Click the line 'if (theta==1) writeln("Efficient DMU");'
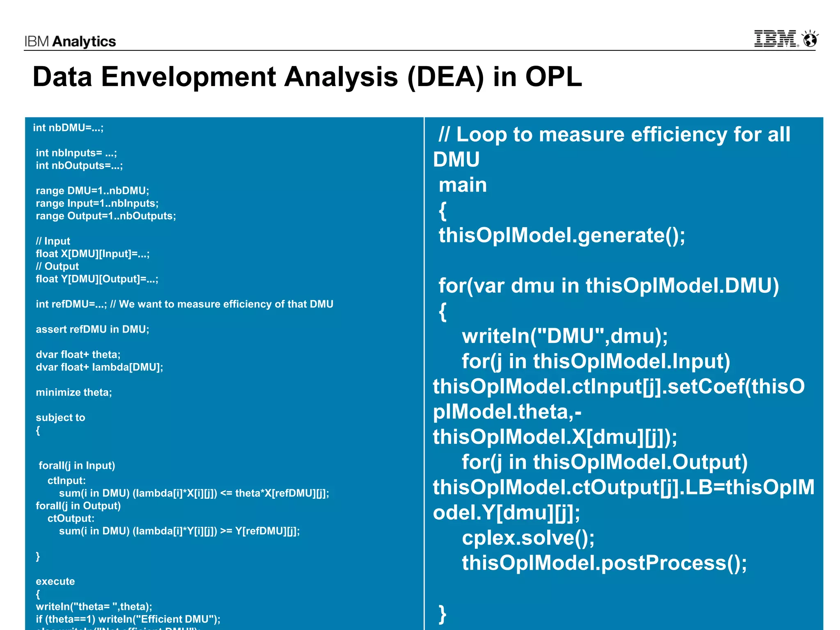Screen dimensions: 840x630 point(128,619)
